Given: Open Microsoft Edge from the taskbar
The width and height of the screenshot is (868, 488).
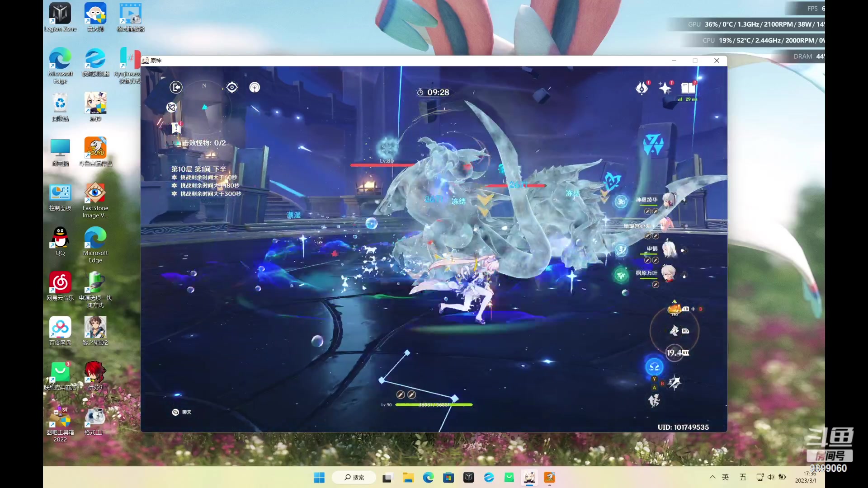Looking at the screenshot, I should click(x=428, y=478).
